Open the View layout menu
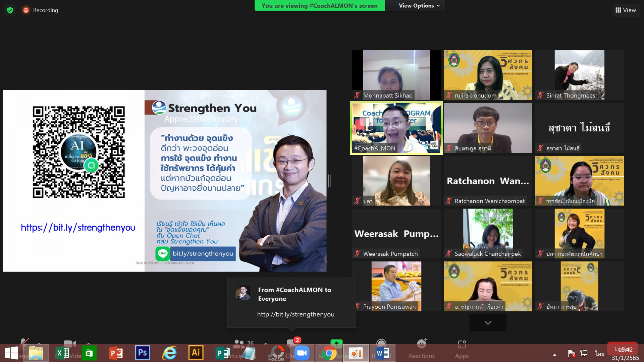The image size is (644, 362). (x=626, y=10)
